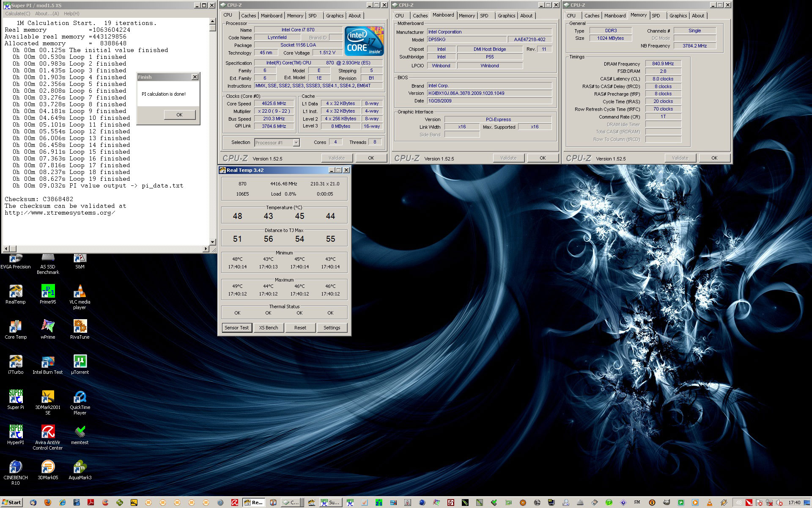Screen dimensions: 812x508
Task: Switch to the Caches tab in CPU-Z
Action: coord(249,15)
